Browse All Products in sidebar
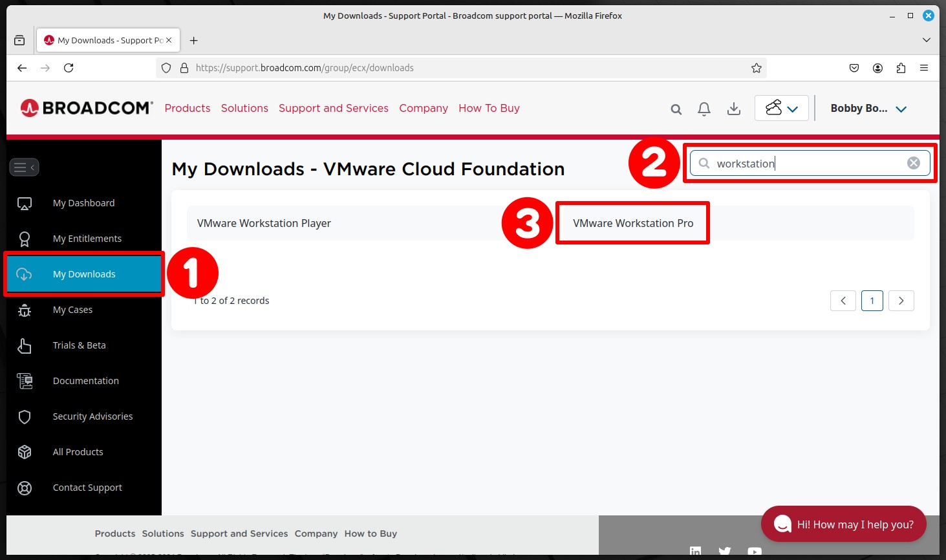 (78, 452)
